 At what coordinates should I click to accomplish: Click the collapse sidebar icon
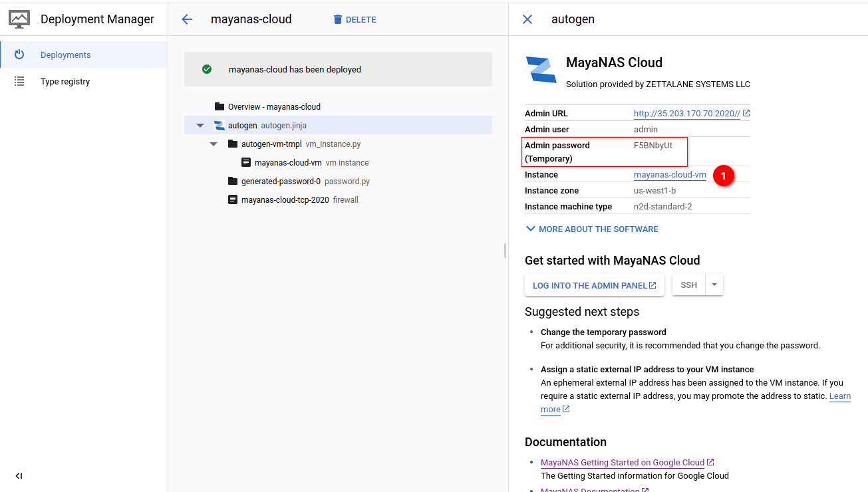tap(19, 476)
